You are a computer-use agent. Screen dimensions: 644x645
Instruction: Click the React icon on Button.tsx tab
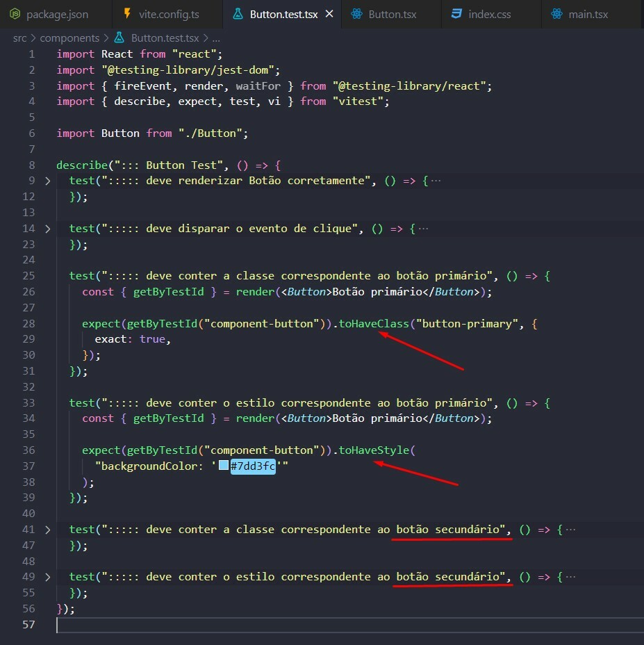pos(357,14)
